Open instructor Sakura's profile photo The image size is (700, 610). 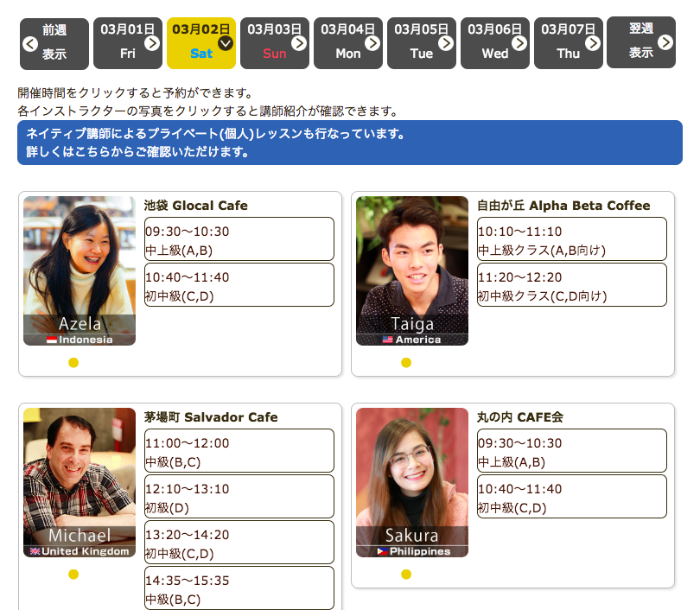click(x=412, y=481)
